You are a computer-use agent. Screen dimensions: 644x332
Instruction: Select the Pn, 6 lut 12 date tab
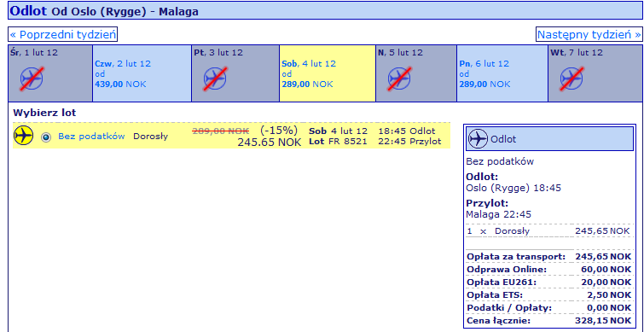coord(502,73)
